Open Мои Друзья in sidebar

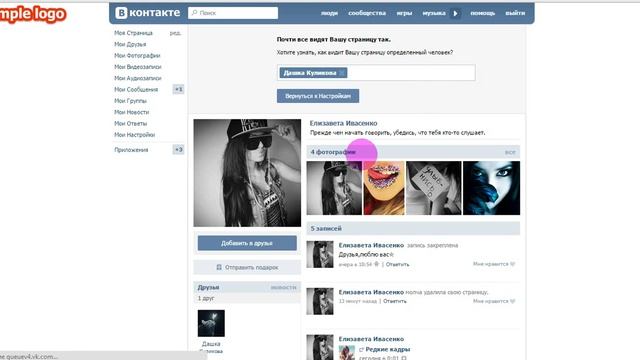point(130,44)
